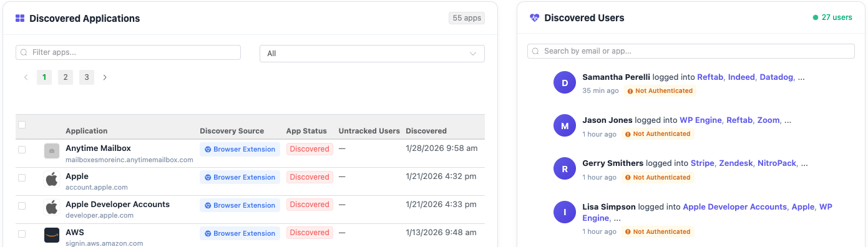Screen dimensions: 868x247
Task: Open WP Engine link in Jason Jones's entry
Action: click(x=701, y=120)
